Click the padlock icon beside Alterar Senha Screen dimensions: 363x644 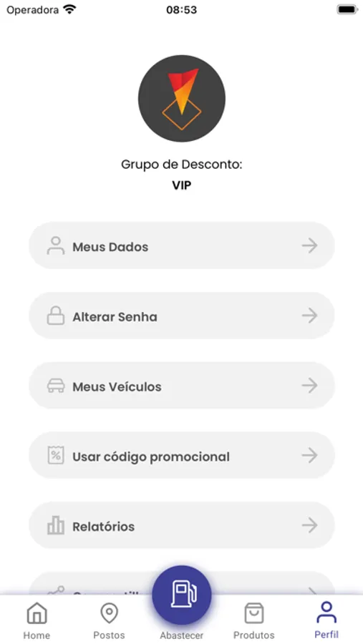click(x=56, y=316)
